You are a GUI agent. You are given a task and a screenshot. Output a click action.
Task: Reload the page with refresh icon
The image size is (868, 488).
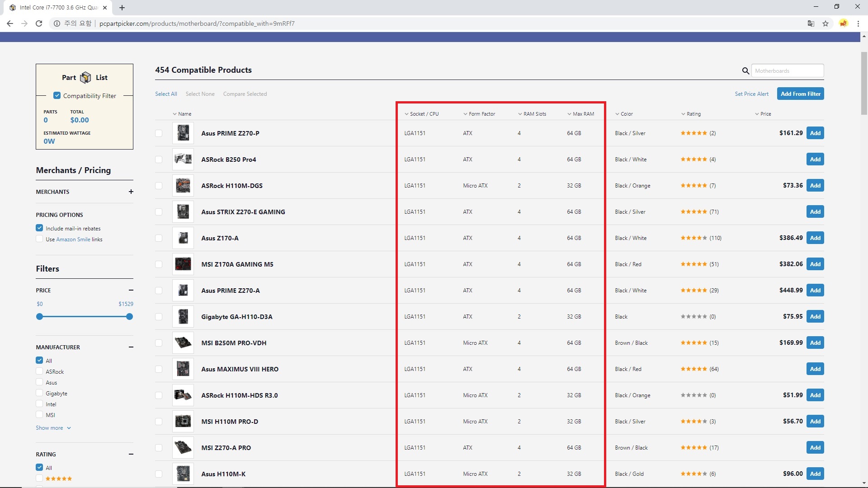click(x=39, y=23)
